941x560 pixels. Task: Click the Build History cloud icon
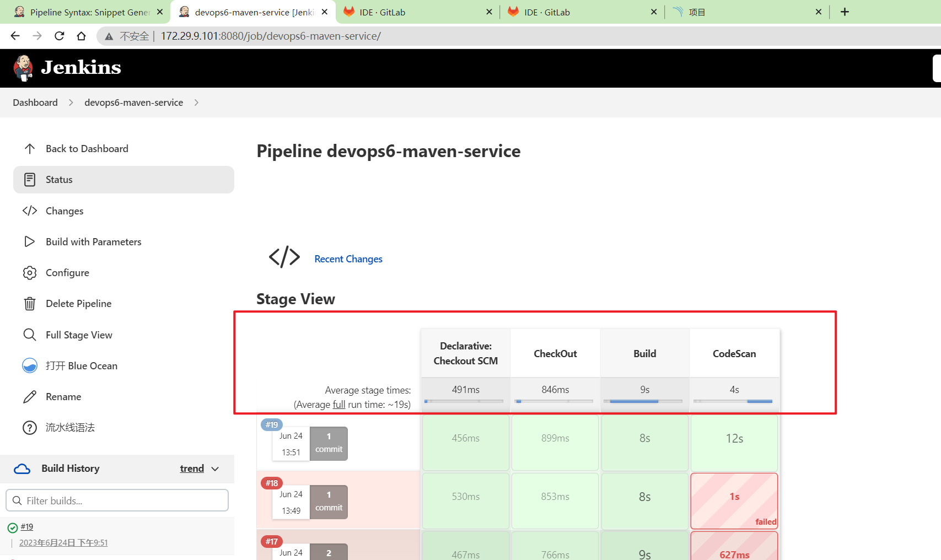(22, 469)
